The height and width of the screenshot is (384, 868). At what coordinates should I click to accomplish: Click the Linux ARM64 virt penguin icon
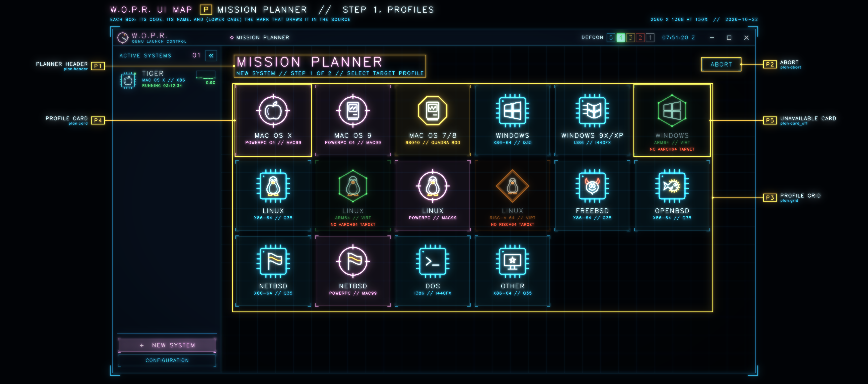point(353,186)
